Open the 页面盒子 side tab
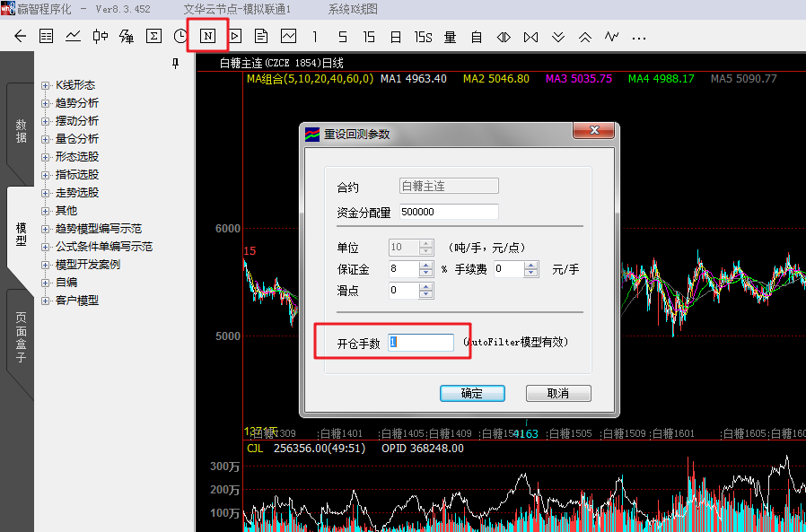Viewport: 806px width, 532px height. (21, 336)
